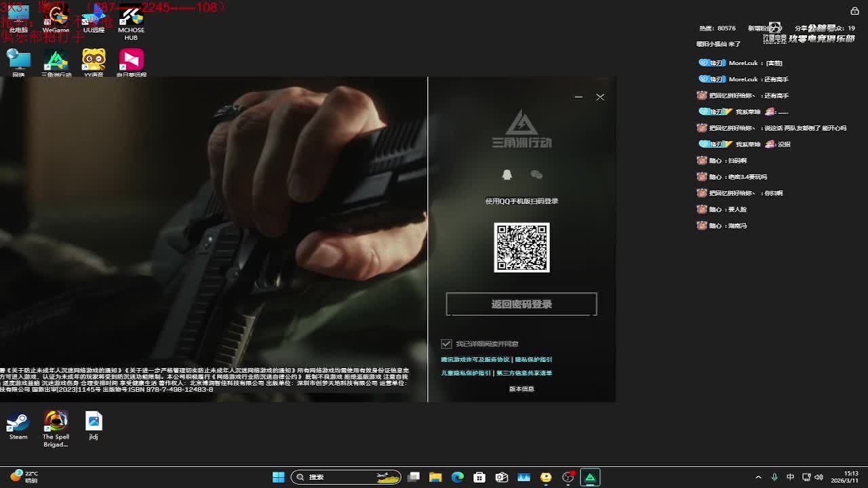Minimize the game launcher window
The height and width of the screenshot is (488, 868).
tap(578, 97)
